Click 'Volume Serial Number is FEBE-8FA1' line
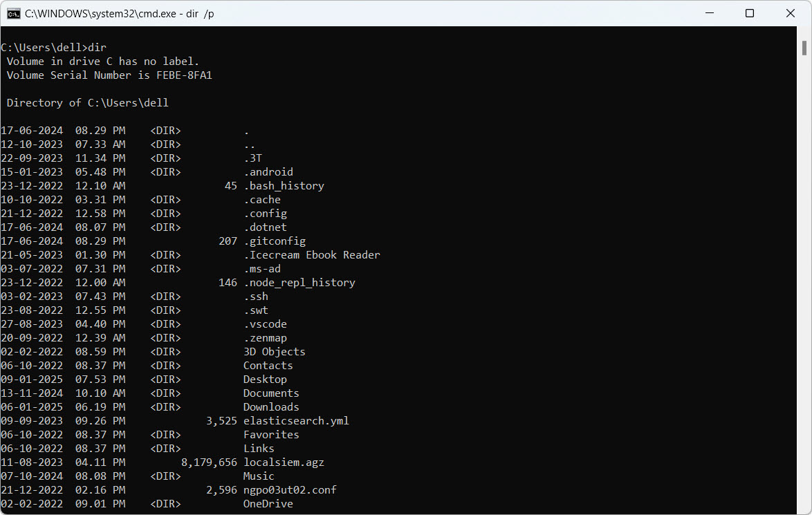812x515 pixels. (109, 75)
